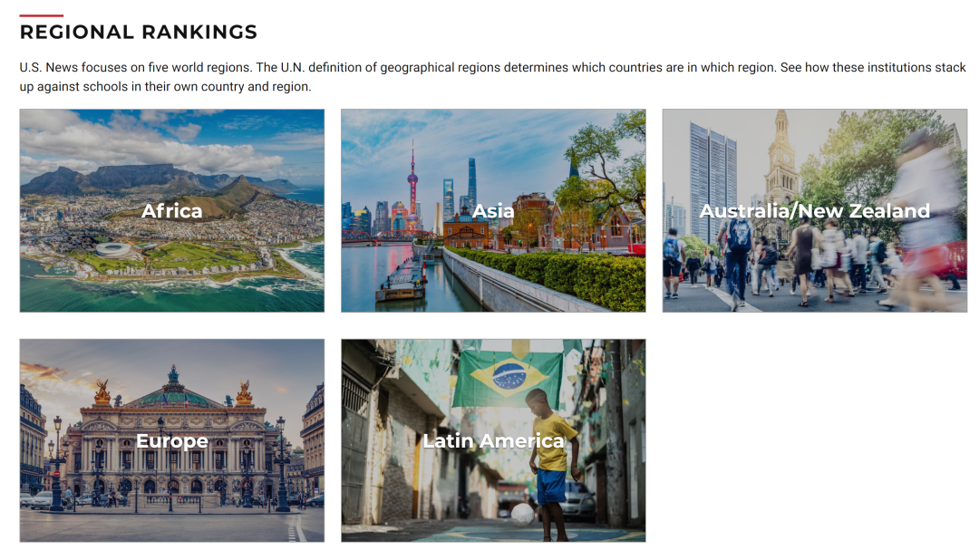Click the "Latin America" label text
This screenshot has width=979, height=560.
[x=493, y=440]
